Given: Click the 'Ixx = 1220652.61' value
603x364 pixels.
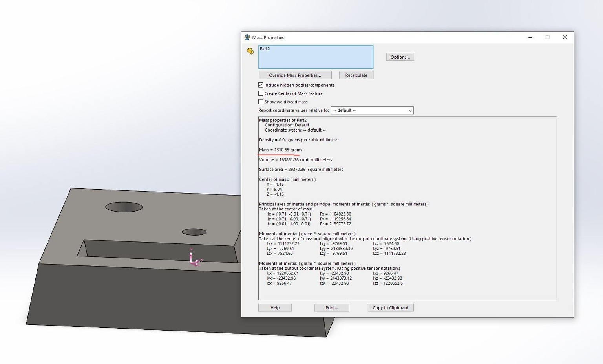Looking at the screenshot, I should [282, 273].
